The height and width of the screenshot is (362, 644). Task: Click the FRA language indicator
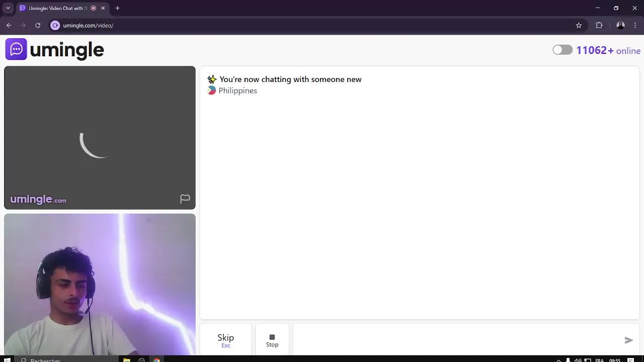coord(599,360)
